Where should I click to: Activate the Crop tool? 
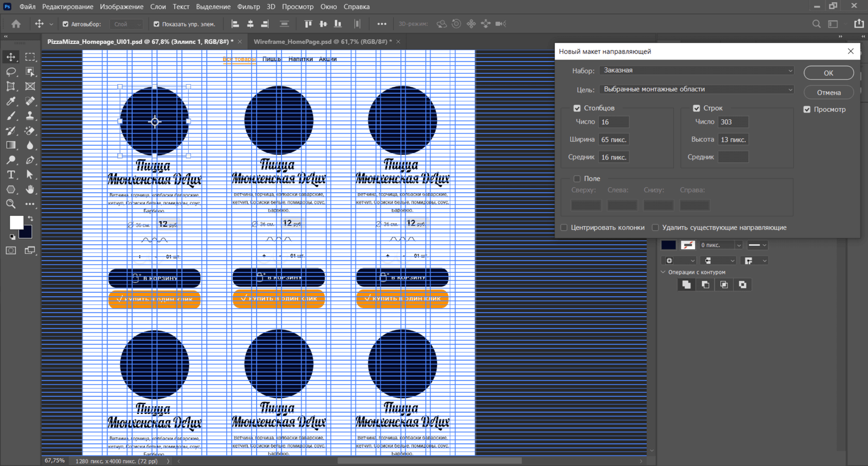coord(11,86)
